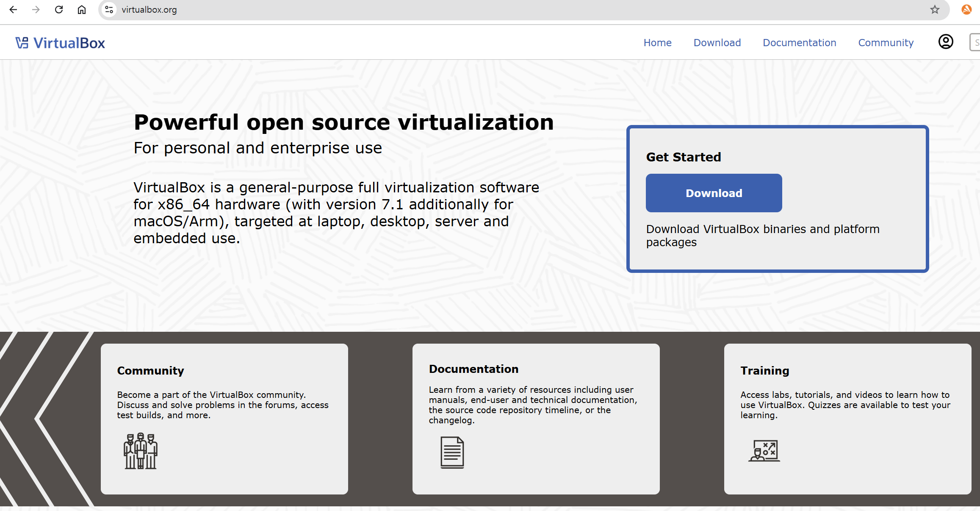The width and height of the screenshot is (980, 511).
Task: Go to browser home page
Action: 82,10
